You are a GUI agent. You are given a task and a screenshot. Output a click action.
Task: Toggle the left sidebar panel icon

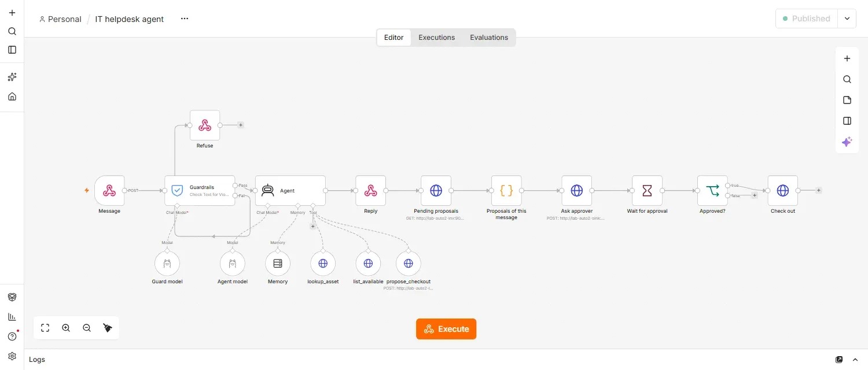pyautogui.click(x=12, y=50)
